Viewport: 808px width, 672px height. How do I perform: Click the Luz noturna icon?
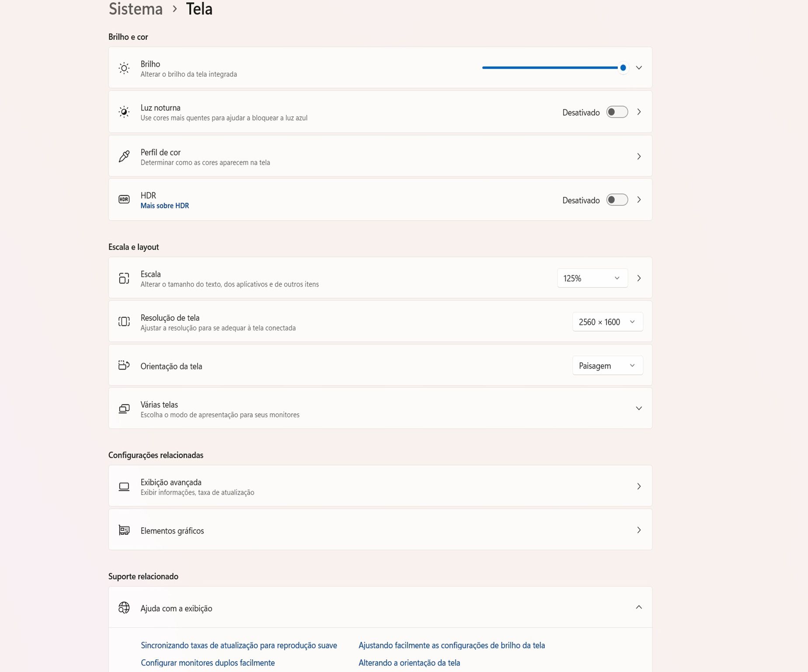coord(124,112)
